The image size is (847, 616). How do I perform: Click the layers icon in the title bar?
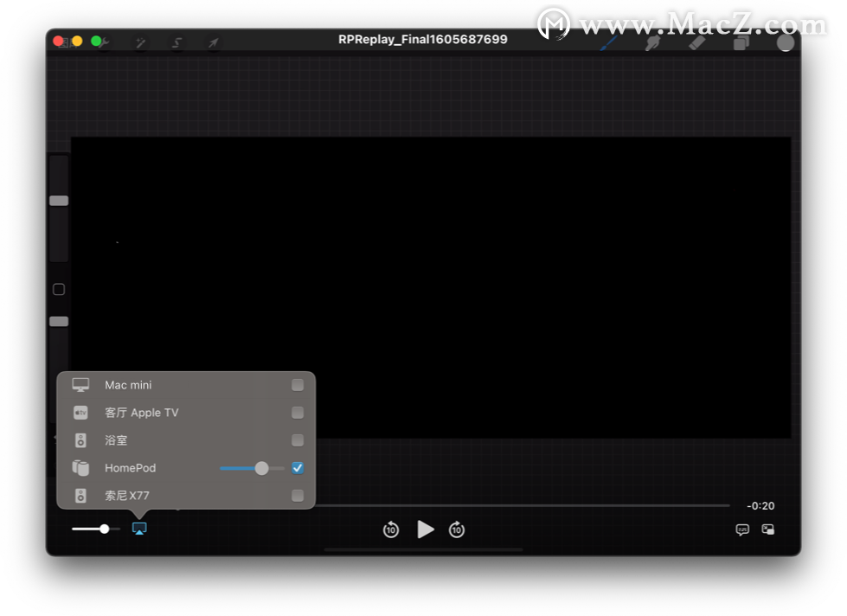coord(741,43)
